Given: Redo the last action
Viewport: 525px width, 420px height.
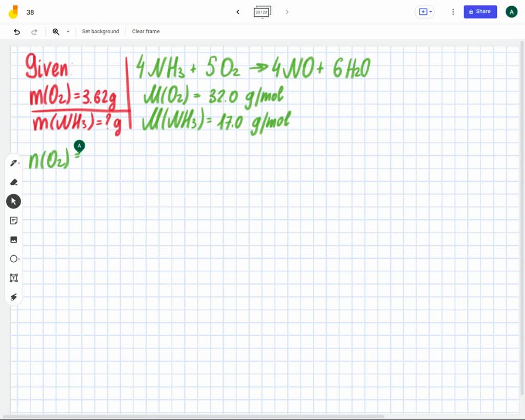Looking at the screenshot, I should coord(34,31).
